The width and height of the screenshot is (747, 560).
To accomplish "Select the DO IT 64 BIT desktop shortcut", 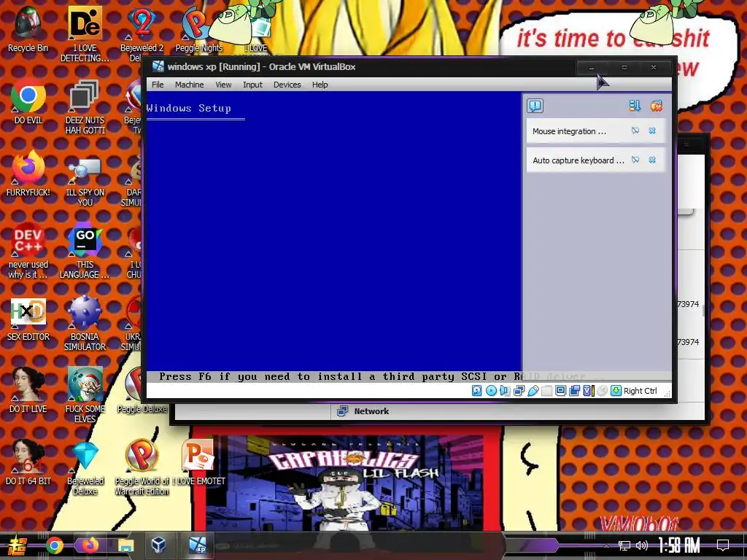I will point(28,463).
